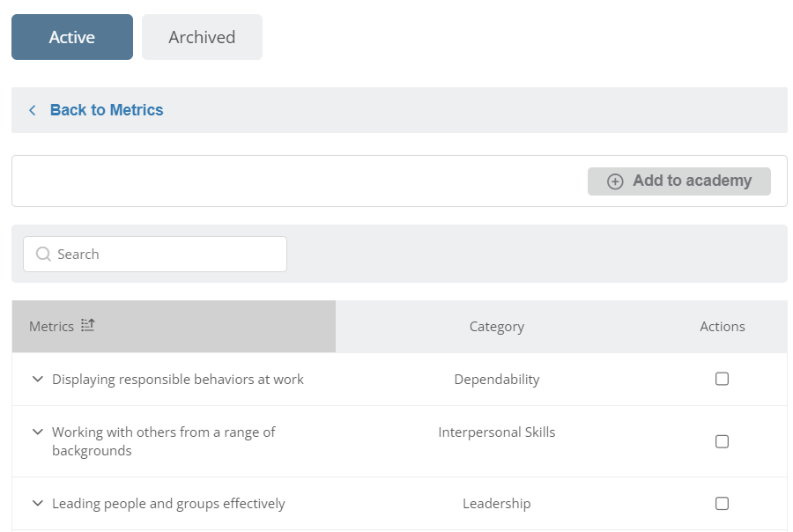Click the magnifier icon in the search box
Screen dimensions: 793x532
[x=43, y=254]
